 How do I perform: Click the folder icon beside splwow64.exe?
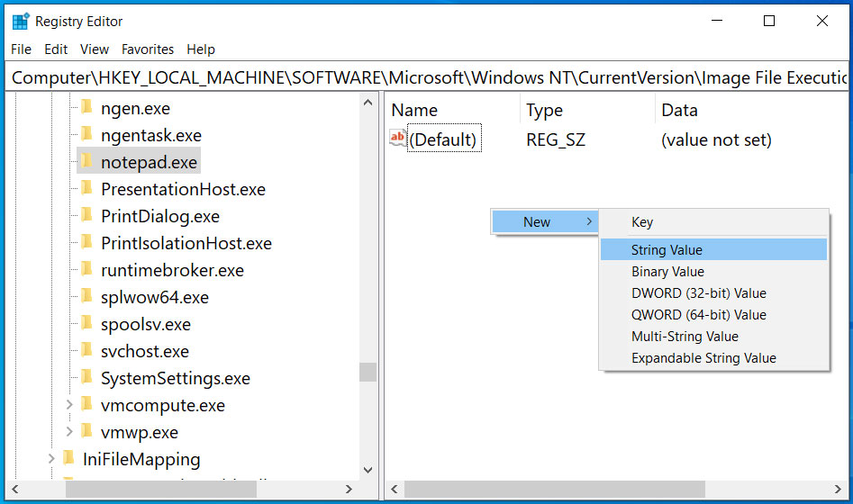point(86,296)
